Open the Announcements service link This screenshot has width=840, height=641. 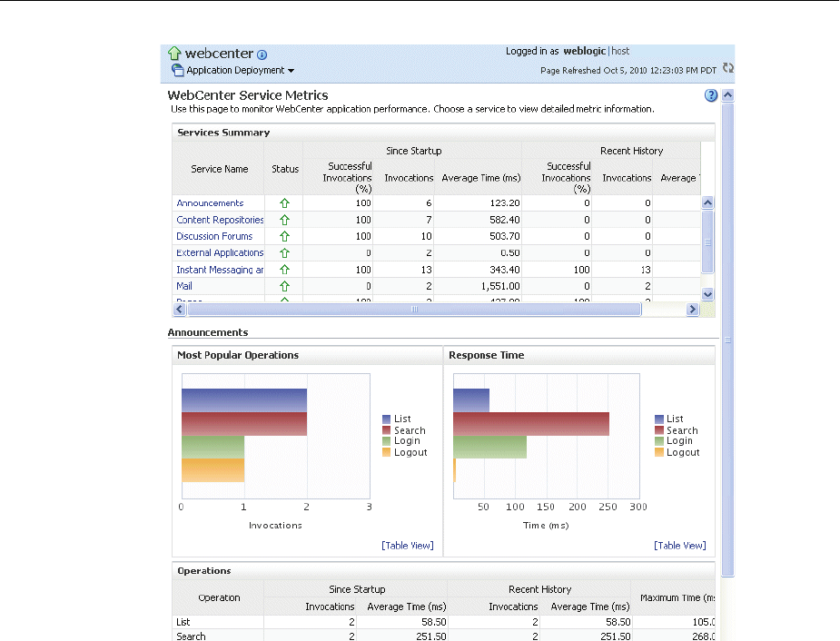pyautogui.click(x=210, y=203)
